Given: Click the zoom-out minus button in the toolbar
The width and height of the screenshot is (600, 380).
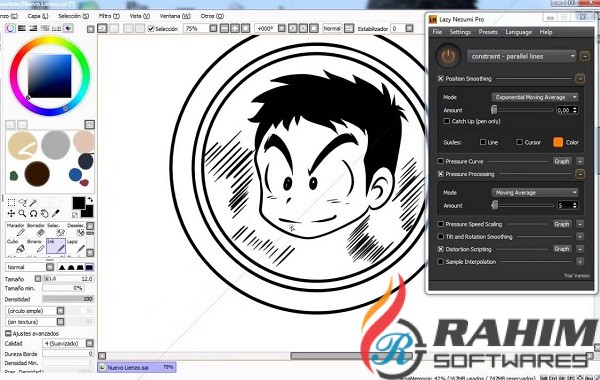Looking at the screenshot, I should (224, 28).
